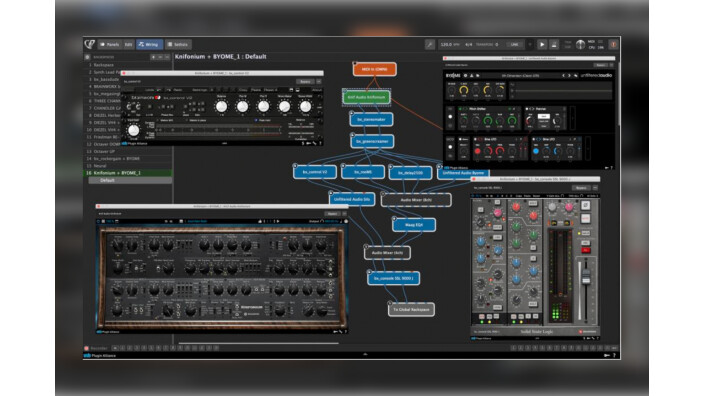Screen dimensions: 704x396
Task: Click Bypass in Byome plugin window
Action: coord(601,65)
